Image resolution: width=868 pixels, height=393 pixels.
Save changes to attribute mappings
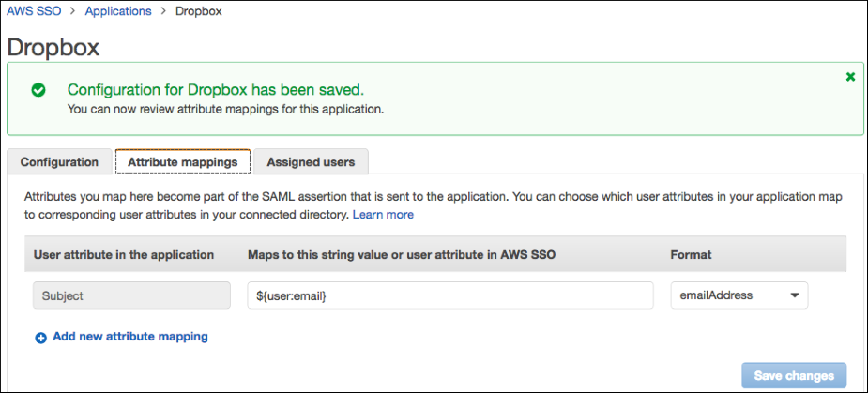click(x=794, y=376)
